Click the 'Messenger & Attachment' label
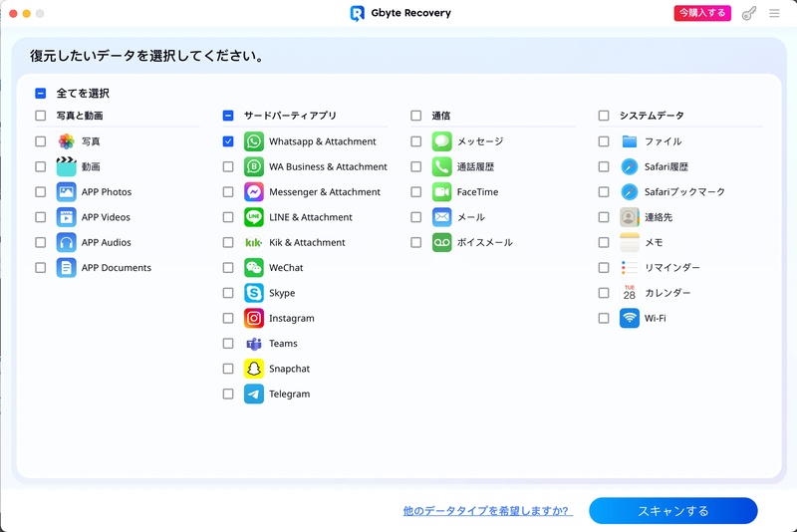The height and width of the screenshot is (532, 797). (x=325, y=192)
